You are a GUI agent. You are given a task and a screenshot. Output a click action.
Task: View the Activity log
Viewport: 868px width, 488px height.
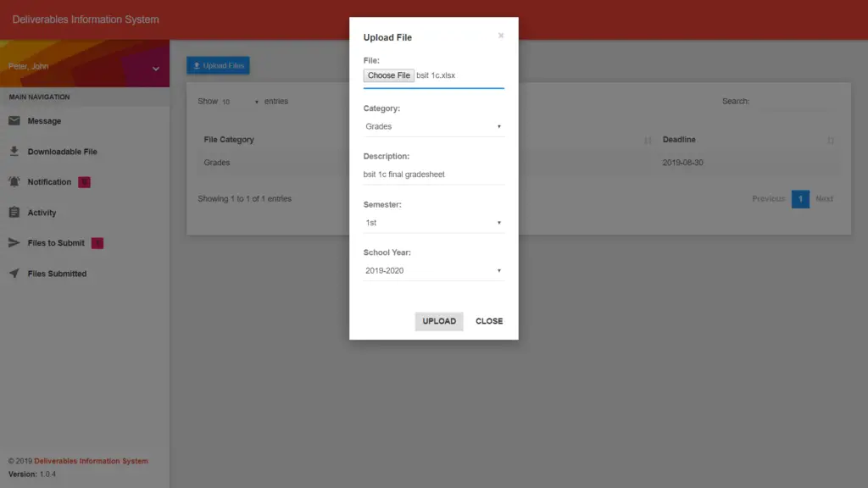click(x=42, y=212)
